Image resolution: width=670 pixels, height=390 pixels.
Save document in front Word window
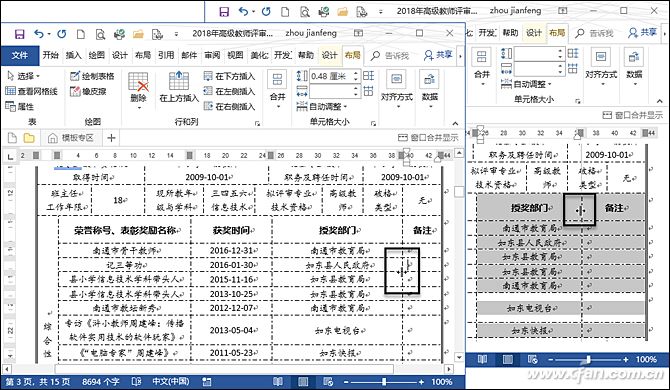click(x=19, y=34)
